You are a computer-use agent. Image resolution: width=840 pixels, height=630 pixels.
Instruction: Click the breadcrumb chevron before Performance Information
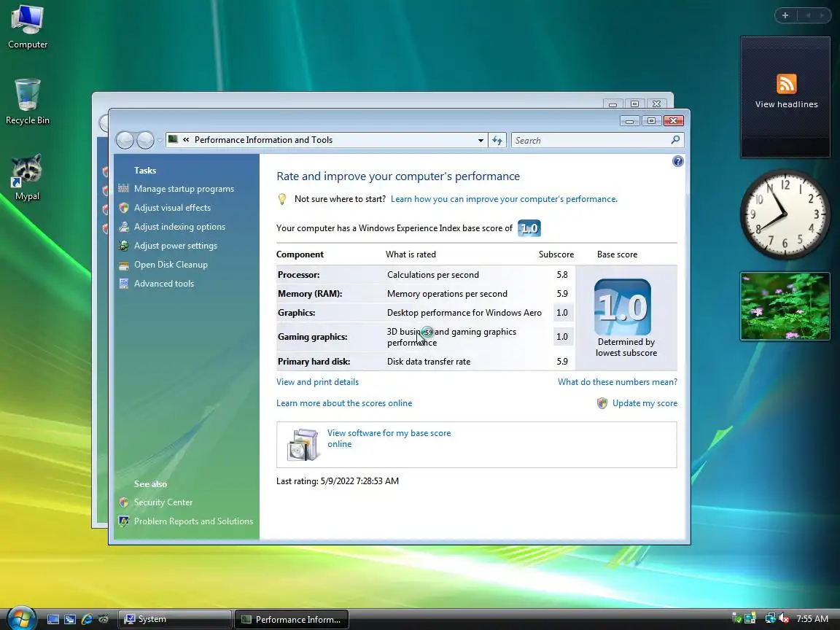tap(186, 140)
